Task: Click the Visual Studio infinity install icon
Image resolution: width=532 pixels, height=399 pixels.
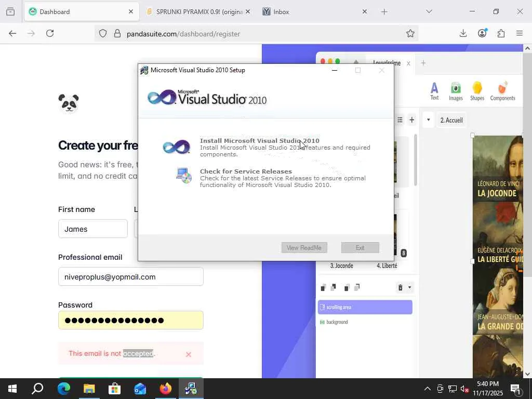Action: click(177, 147)
